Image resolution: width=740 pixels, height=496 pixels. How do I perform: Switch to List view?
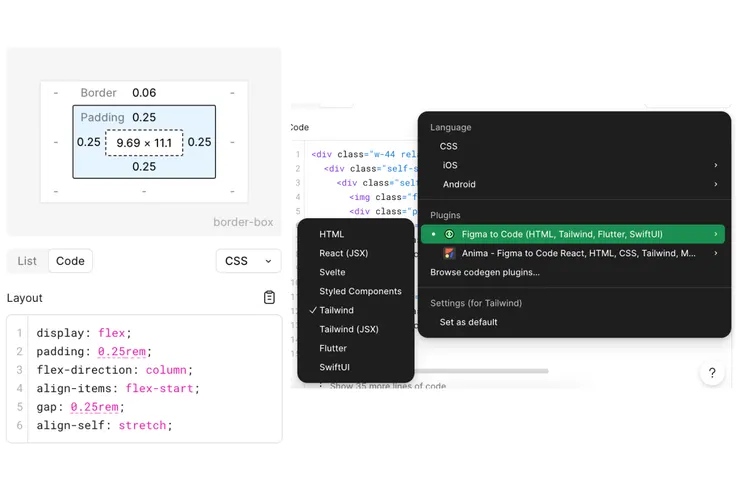(27, 261)
